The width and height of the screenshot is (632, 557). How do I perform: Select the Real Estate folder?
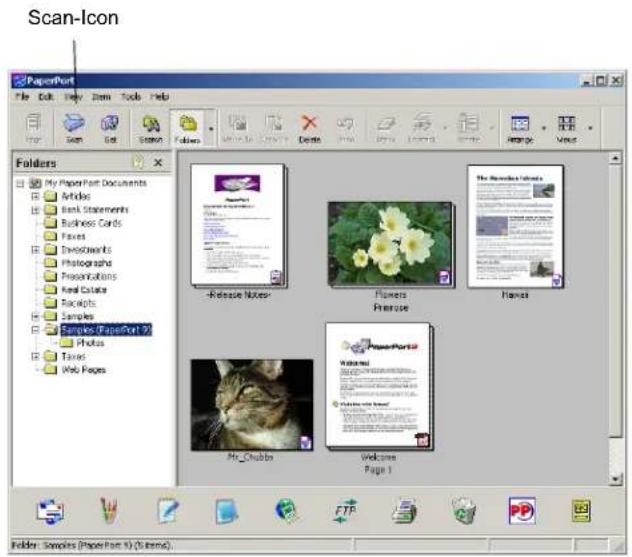[x=84, y=289]
